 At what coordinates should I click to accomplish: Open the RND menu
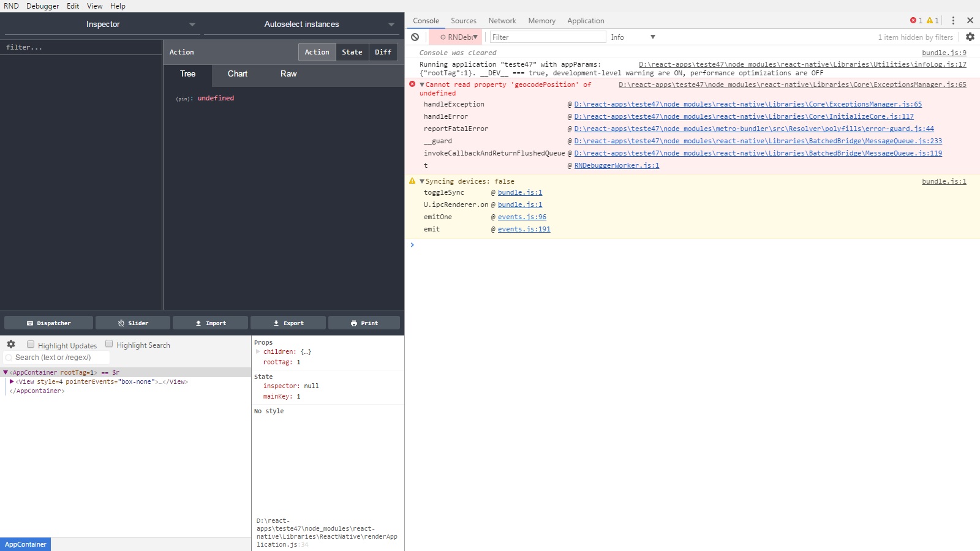11,6
